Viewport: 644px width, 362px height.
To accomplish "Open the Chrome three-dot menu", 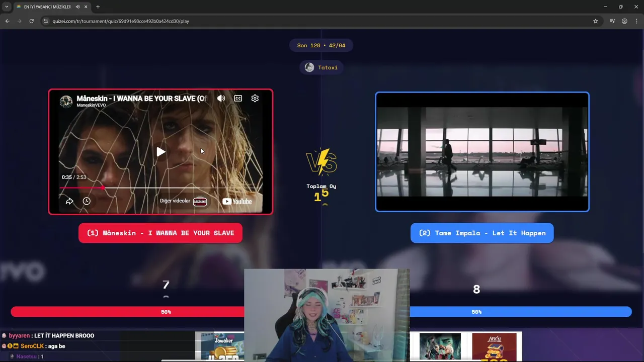I will click(636, 21).
